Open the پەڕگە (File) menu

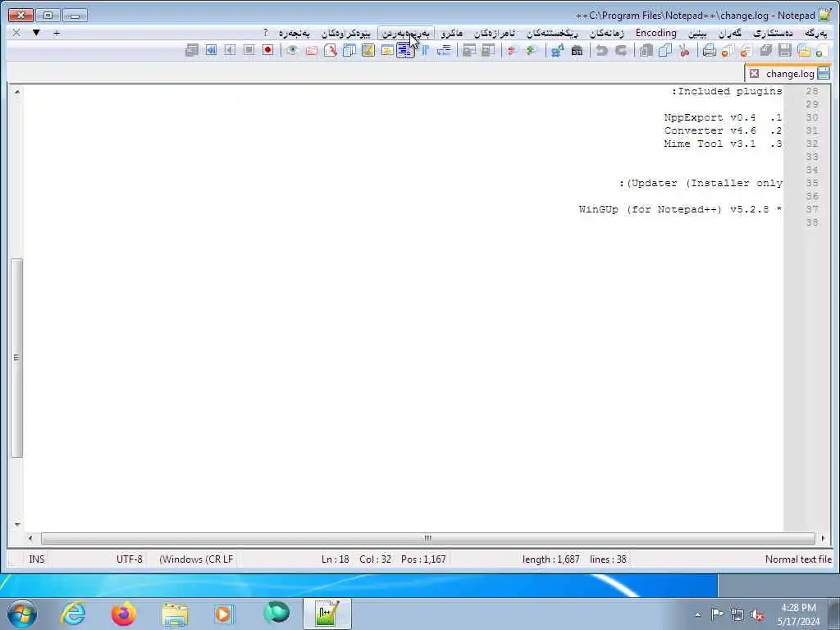(x=816, y=33)
